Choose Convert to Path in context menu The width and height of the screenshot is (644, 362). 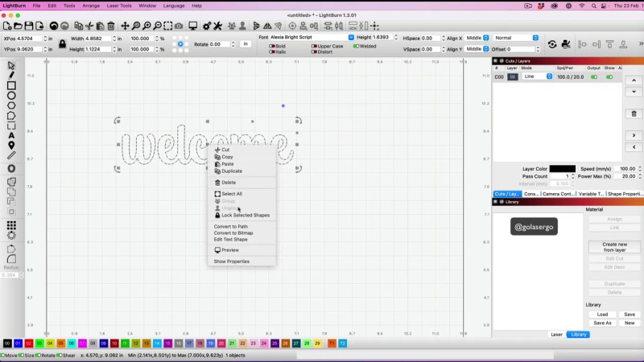click(x=231, y=227)
